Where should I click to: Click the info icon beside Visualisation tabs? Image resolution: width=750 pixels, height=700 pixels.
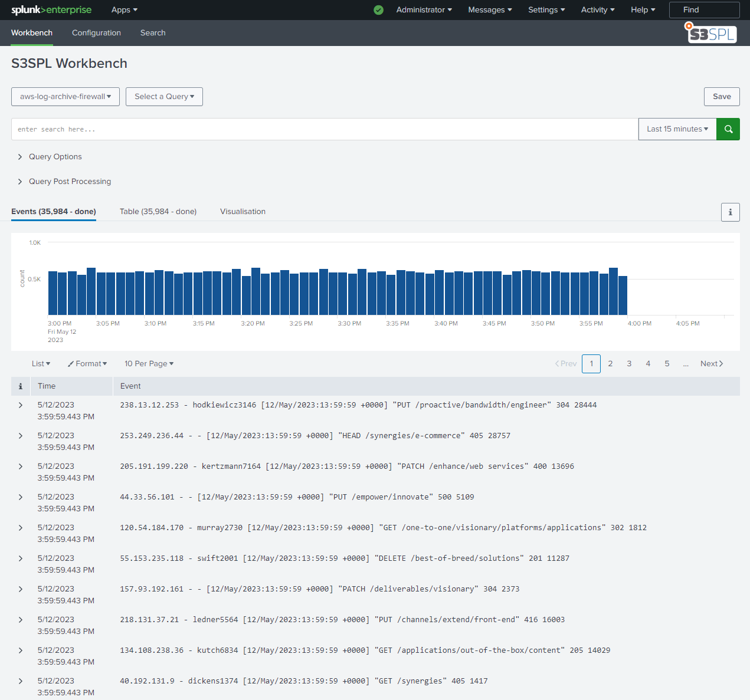coord(730,212)
